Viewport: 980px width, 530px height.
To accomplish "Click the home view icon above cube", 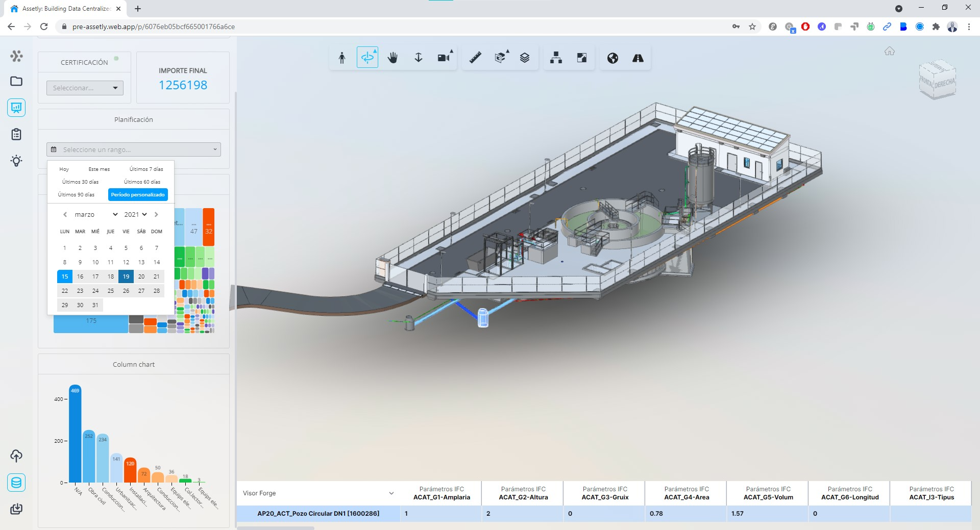I will point(890,51).
